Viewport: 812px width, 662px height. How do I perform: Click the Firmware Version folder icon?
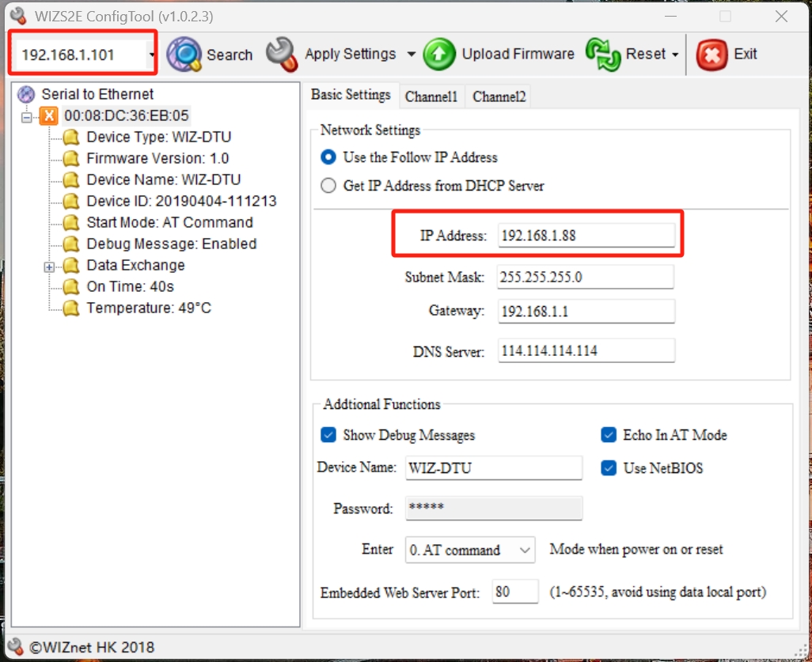coord(72,159)
